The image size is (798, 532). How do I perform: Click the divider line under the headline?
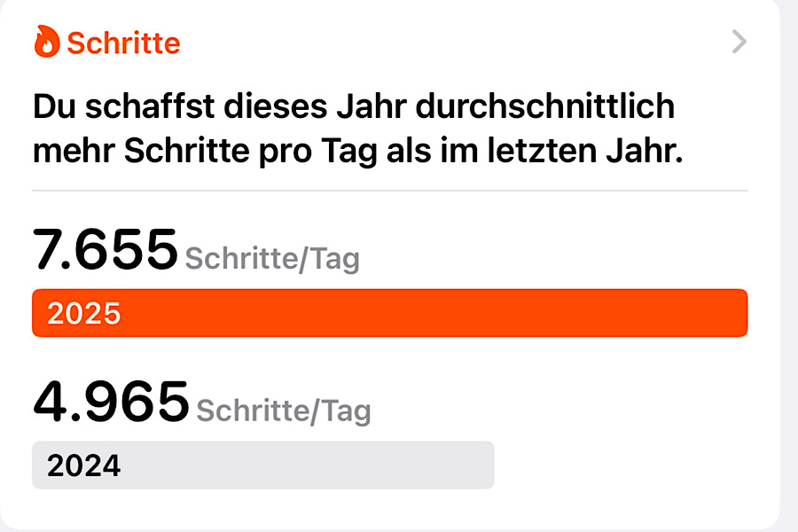(390, 191)
